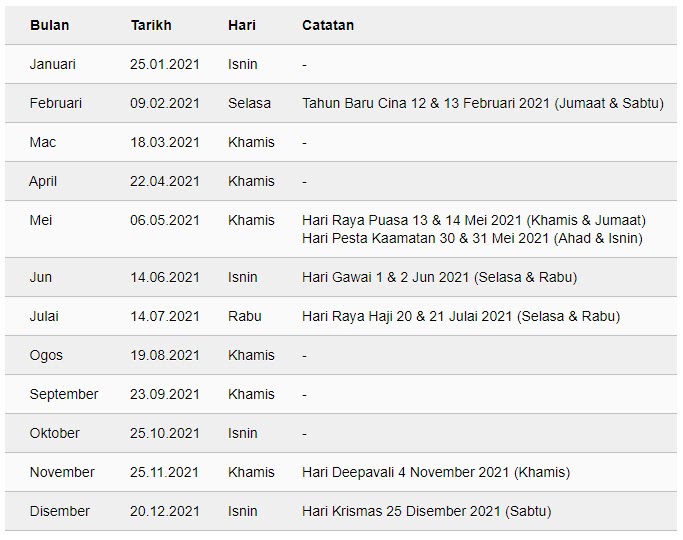Click the Oktober month cell

pyautogui.click(x=54, y=433)
